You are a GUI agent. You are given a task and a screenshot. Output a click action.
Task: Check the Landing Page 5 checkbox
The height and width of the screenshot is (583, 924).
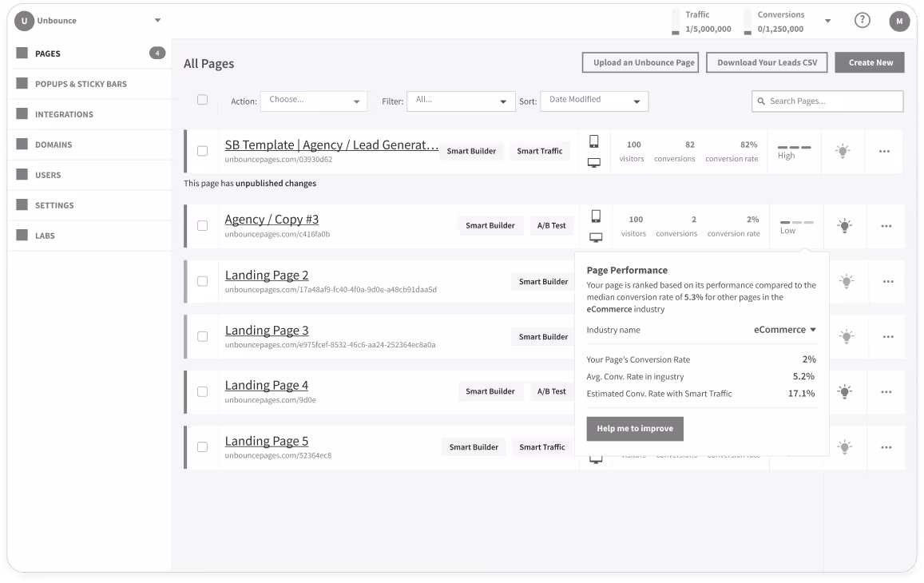tap(202, 446)
